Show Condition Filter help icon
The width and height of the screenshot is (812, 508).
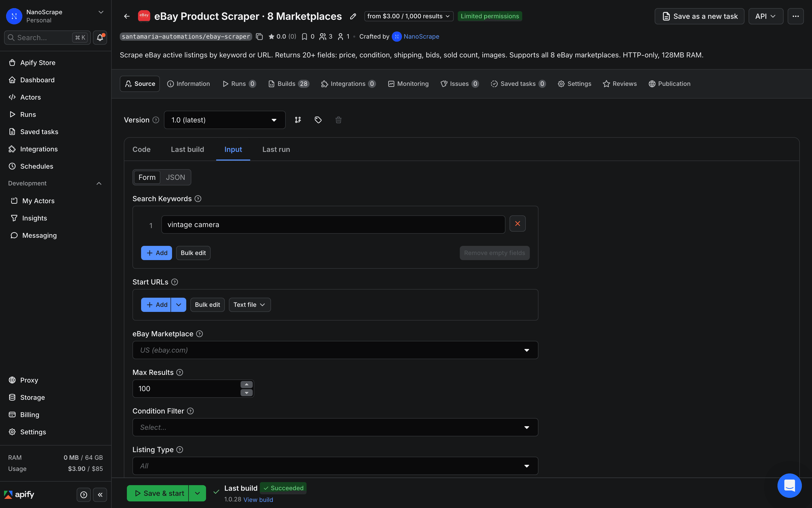[190, 411]
